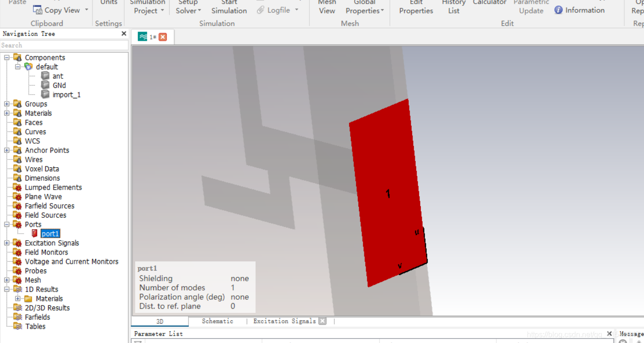
Task: Click the Navigation Tree search field
Action: click(64, 45)
